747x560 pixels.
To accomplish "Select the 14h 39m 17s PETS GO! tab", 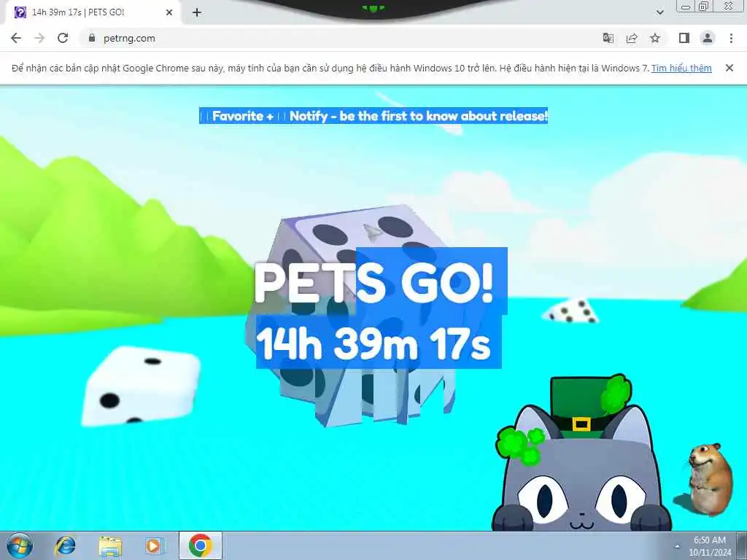I will [93, 12].
